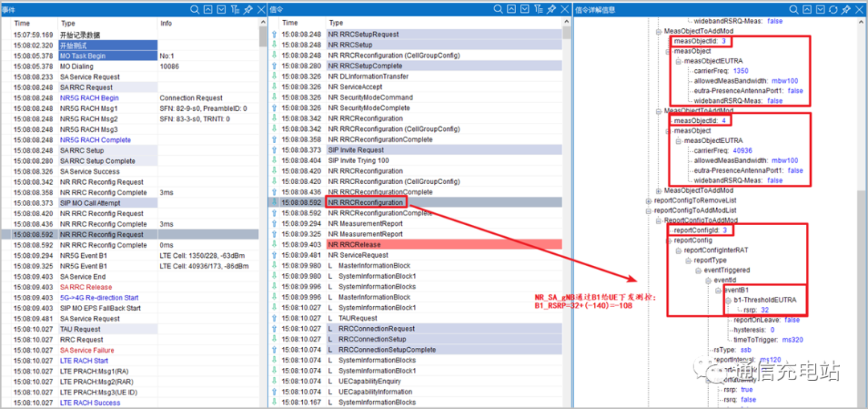Pin the 信令 panel

[551, 10]
